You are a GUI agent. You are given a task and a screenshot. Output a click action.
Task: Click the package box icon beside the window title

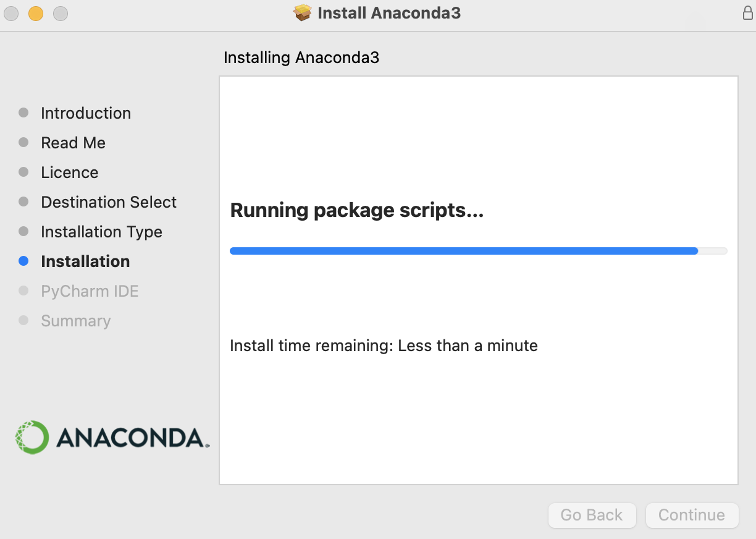(303, 13)
